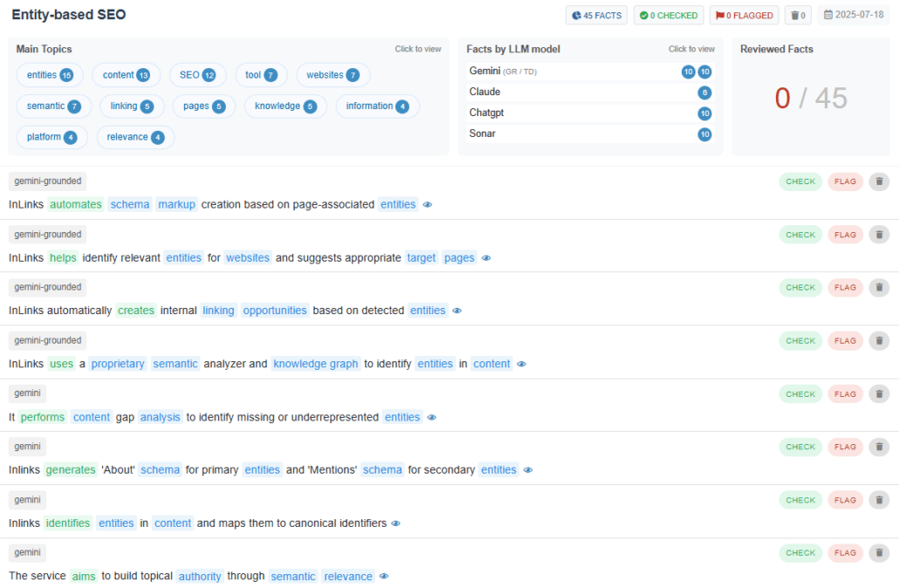Remove the 'creates internal linking opportunities' fact

pyautogui.click(x=879, y=287)
